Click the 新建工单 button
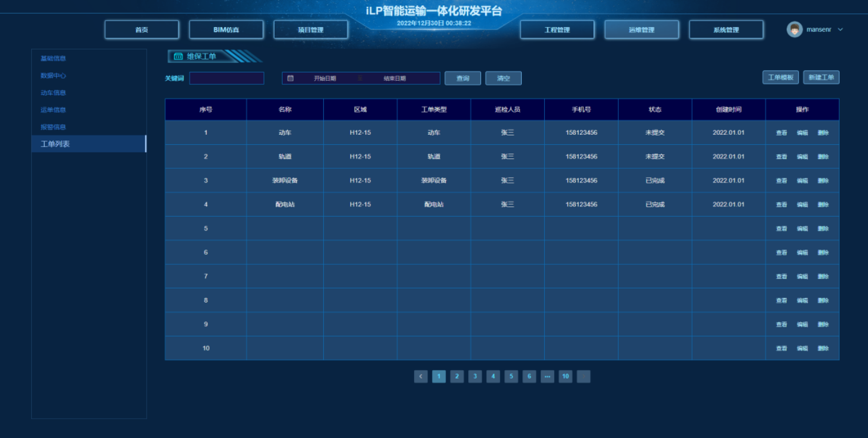Screen dimensions: 868x438 [821, 78]
